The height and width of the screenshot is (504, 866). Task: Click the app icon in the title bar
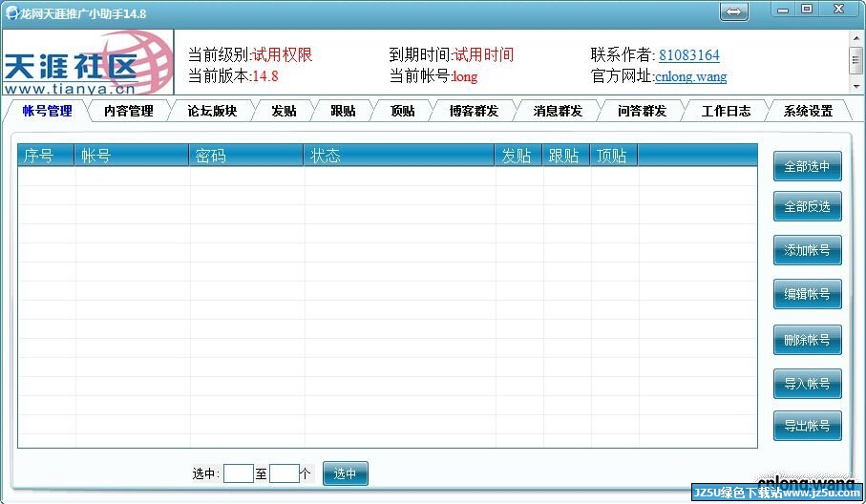11,12
